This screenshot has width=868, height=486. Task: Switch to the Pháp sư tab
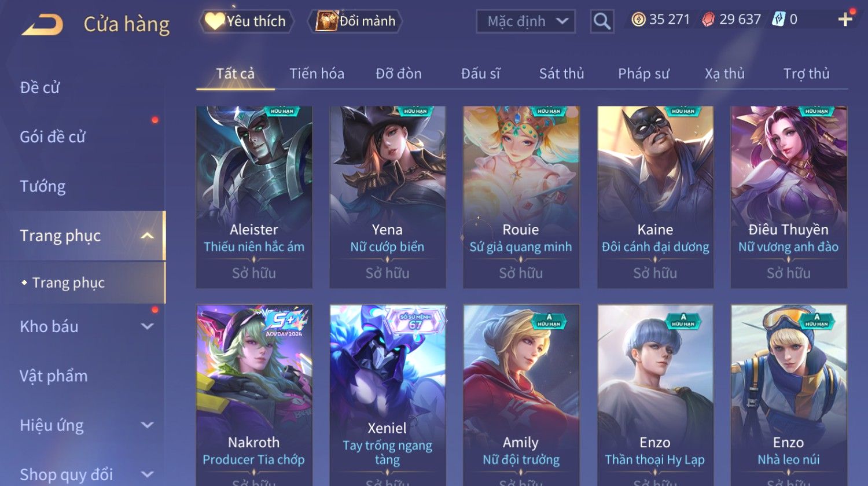point(643,74)
